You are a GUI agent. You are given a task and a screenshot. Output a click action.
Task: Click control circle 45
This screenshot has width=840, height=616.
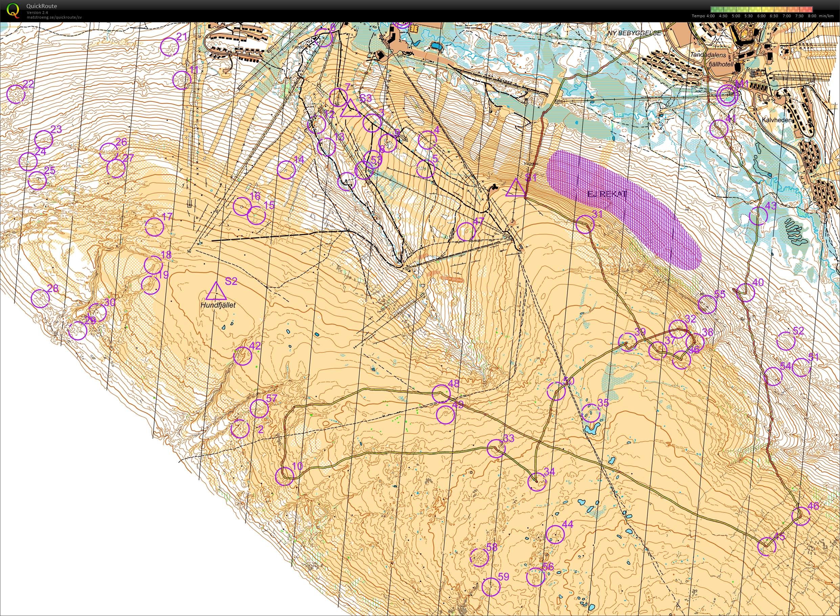click(767, 547)
